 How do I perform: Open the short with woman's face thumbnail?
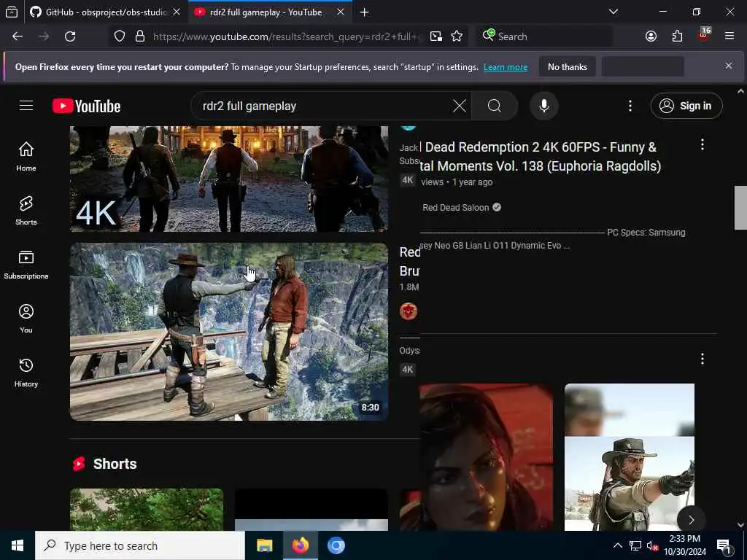pyautogui.click(x=487, y=457)
